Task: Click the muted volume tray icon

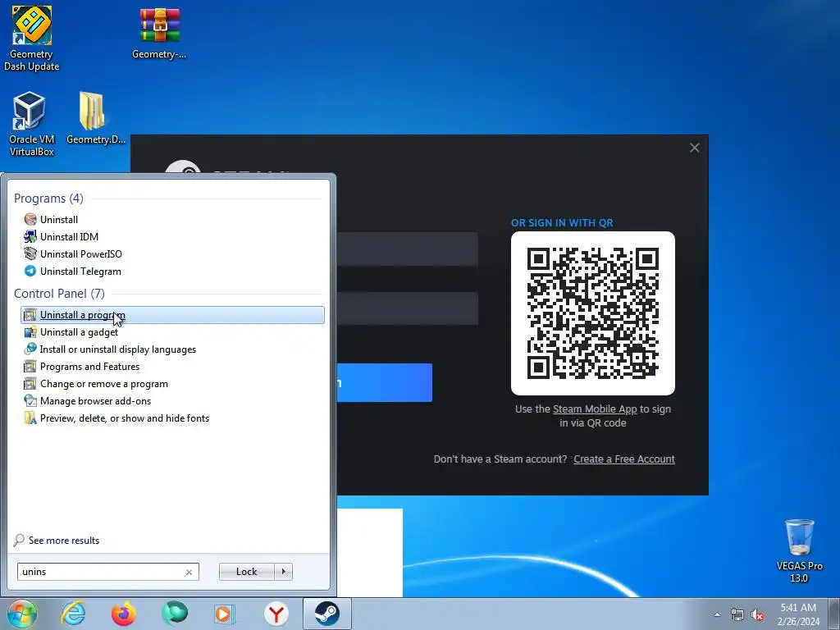Action: click(757, 615)
